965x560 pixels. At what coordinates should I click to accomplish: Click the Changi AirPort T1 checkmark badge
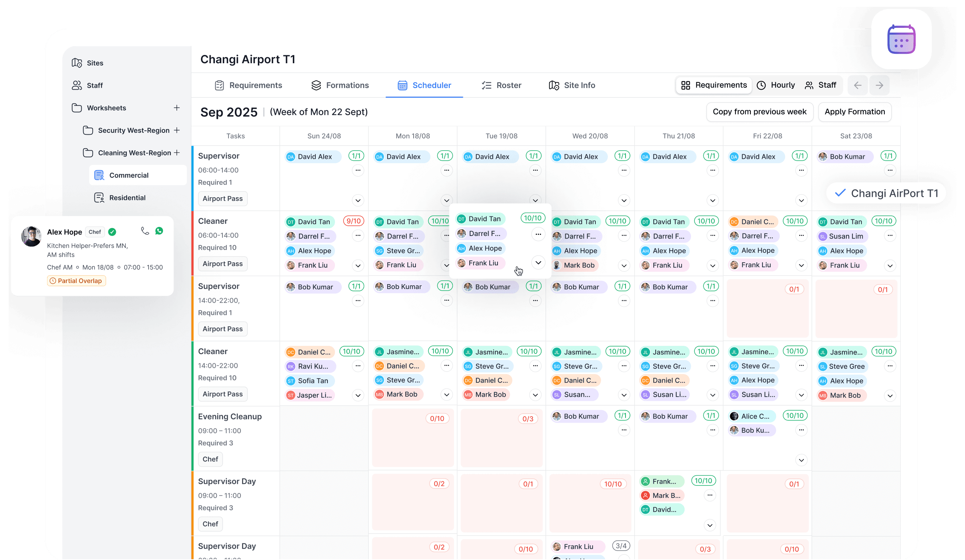(886, 193)
